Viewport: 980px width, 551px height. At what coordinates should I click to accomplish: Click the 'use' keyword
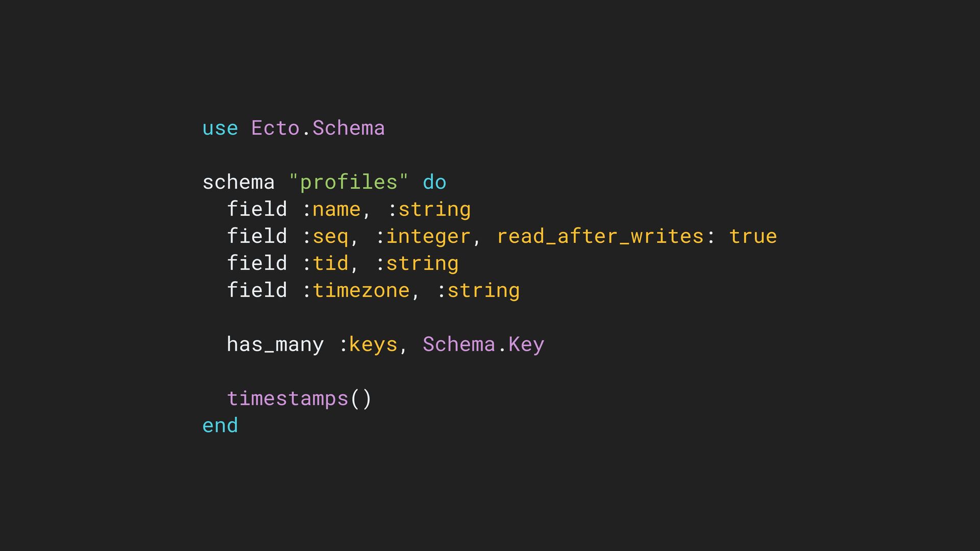pyautogui.click(x=220, y=129)
